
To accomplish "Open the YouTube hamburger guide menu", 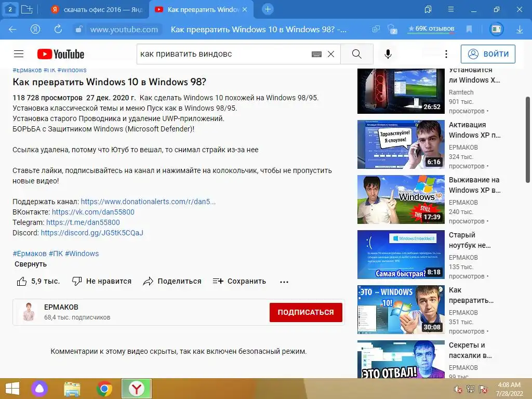I will click(x=19, y=54).
